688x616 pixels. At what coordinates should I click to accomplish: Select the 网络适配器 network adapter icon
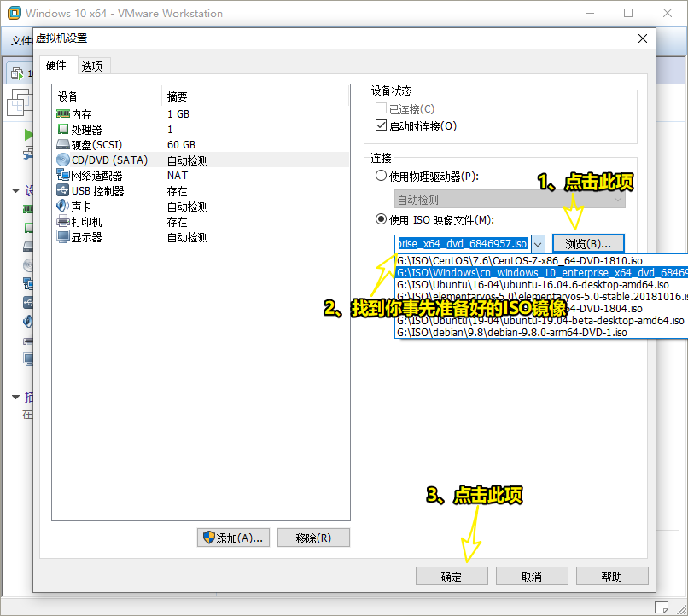[63, 176]
